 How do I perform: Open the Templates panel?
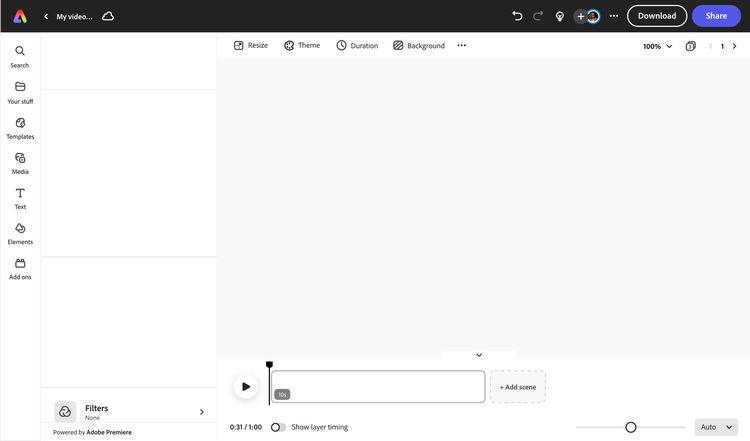[x=20, y=127]
